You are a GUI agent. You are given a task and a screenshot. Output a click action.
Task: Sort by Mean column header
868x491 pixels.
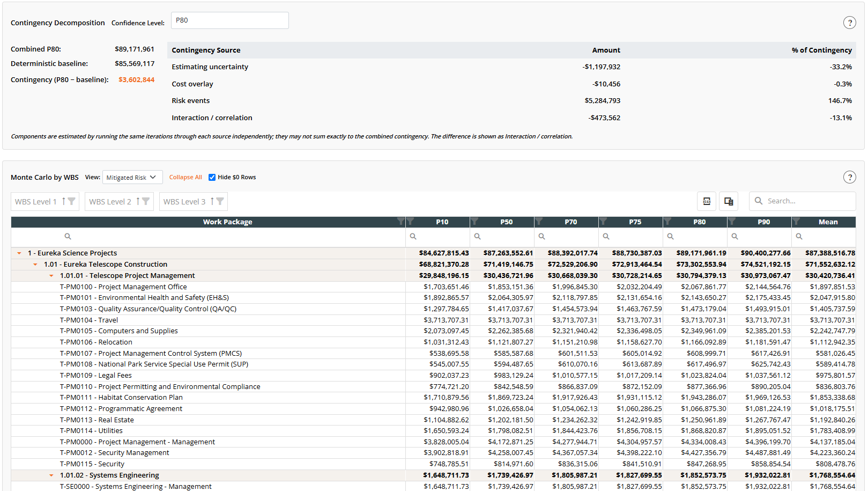[828, 222]
